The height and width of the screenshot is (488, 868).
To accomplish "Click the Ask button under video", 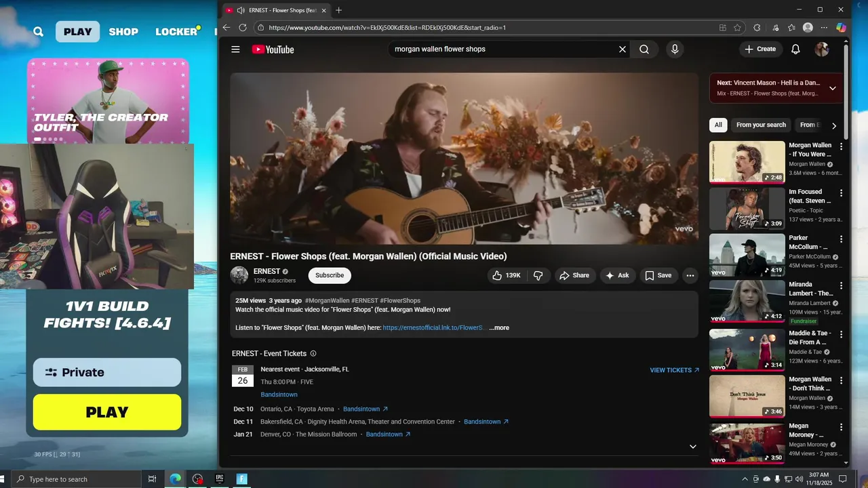I will pos(617,275).
